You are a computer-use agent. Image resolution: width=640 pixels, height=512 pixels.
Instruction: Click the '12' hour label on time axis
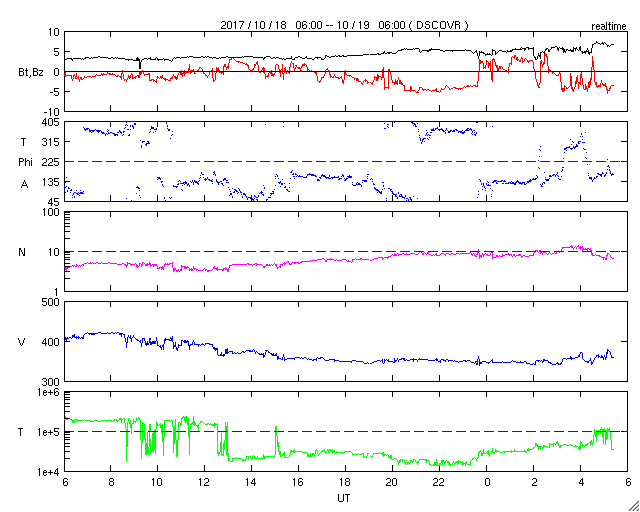pos(204,483)
